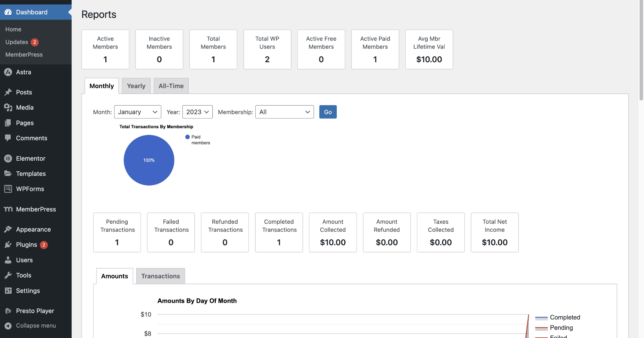Open the WPForms menu label
This screenshot has width=644, height=338.
point(30,189)
